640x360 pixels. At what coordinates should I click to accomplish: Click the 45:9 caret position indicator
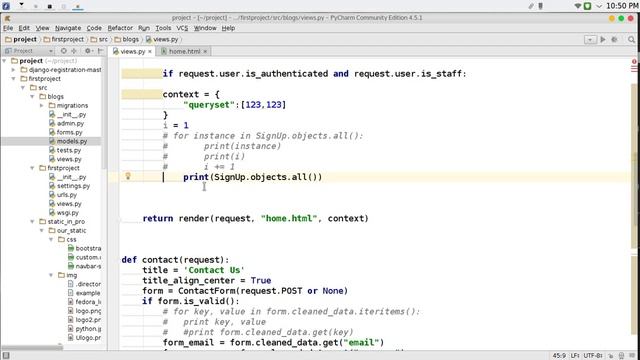[559, 356]
